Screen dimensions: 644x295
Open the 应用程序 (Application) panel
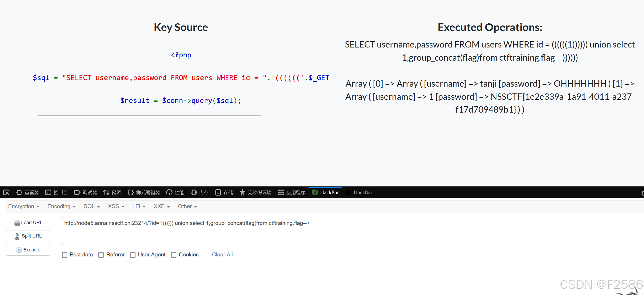(291, 192)
